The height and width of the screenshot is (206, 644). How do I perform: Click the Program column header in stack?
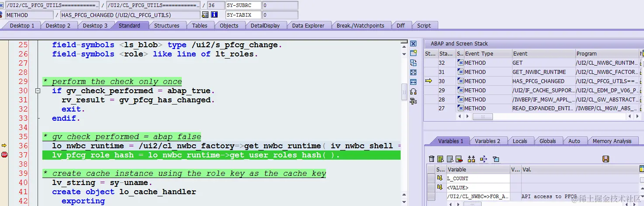(x=607, y=53)
